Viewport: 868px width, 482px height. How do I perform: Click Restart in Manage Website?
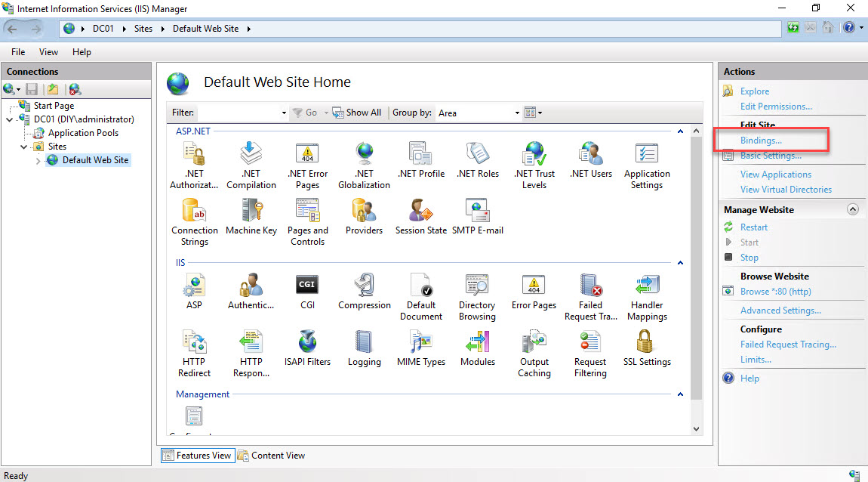coord(754,227)
